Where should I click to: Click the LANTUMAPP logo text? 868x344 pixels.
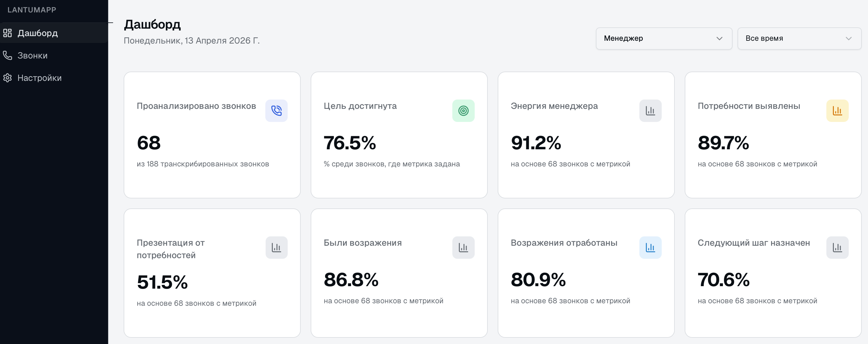coord(31,10)
